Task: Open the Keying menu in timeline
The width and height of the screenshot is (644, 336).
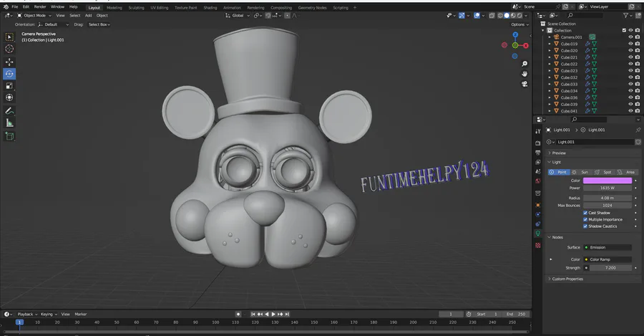Action: pyautogui.click(x=49, y=315)
